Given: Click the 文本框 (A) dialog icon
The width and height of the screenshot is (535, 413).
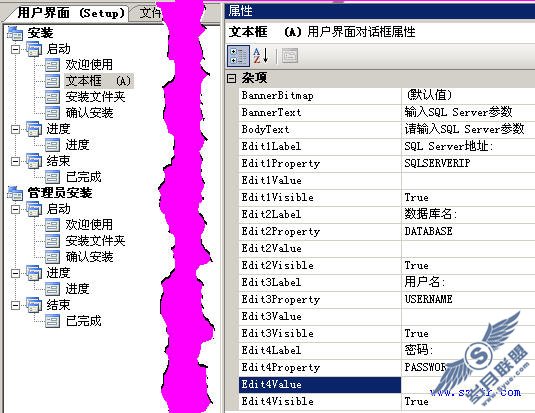Looking at the screenshot, I should point(52,81).
